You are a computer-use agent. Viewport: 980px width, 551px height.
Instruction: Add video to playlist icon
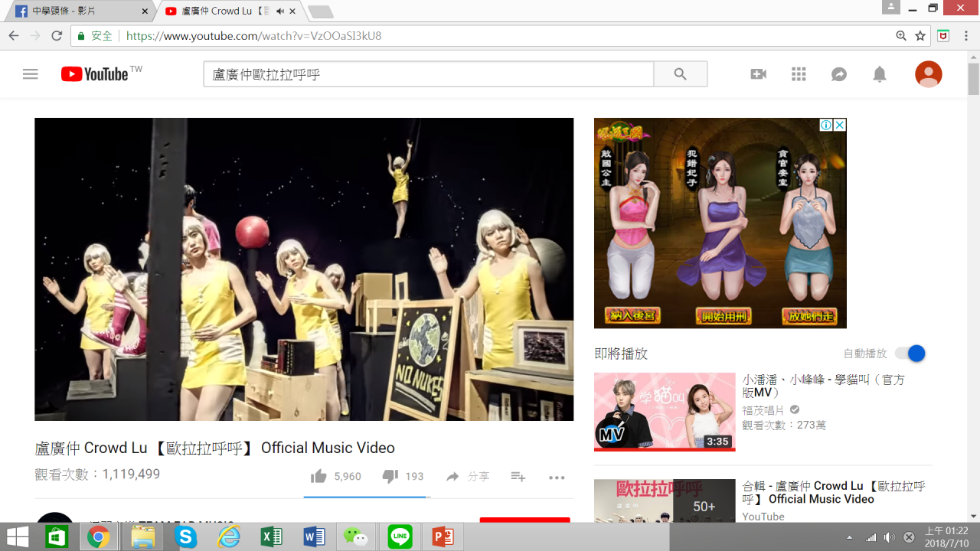coord(518,476)
